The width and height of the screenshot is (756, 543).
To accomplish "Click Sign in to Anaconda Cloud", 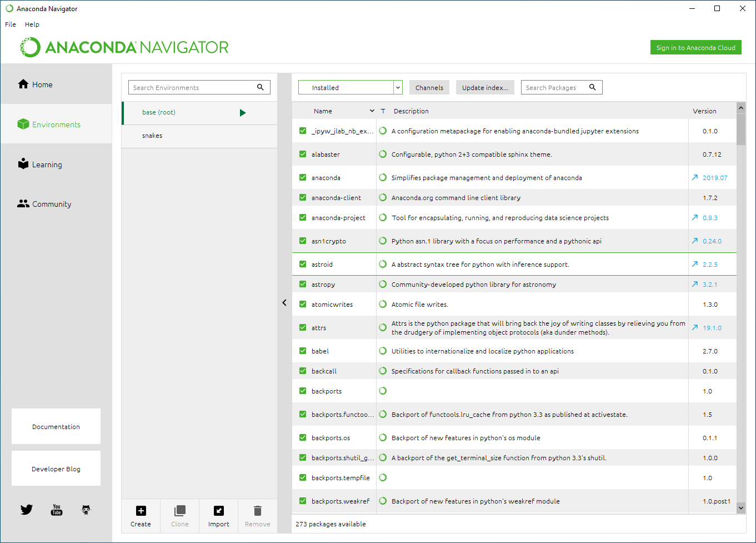I will coord(695,48).
